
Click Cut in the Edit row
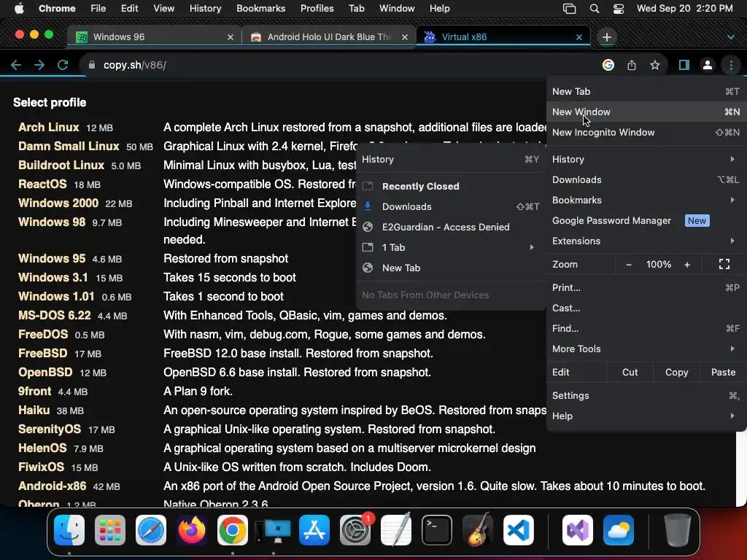630,373
